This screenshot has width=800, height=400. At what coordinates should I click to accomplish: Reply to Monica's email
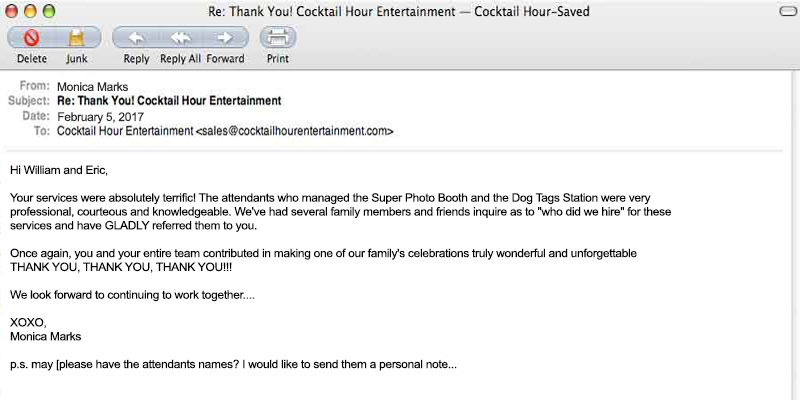[136, 39]
